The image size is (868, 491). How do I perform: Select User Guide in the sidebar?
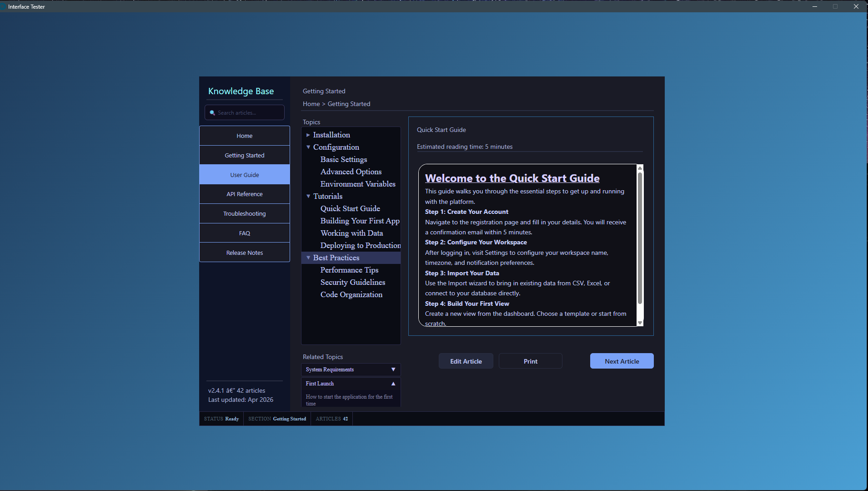[245, 175]
